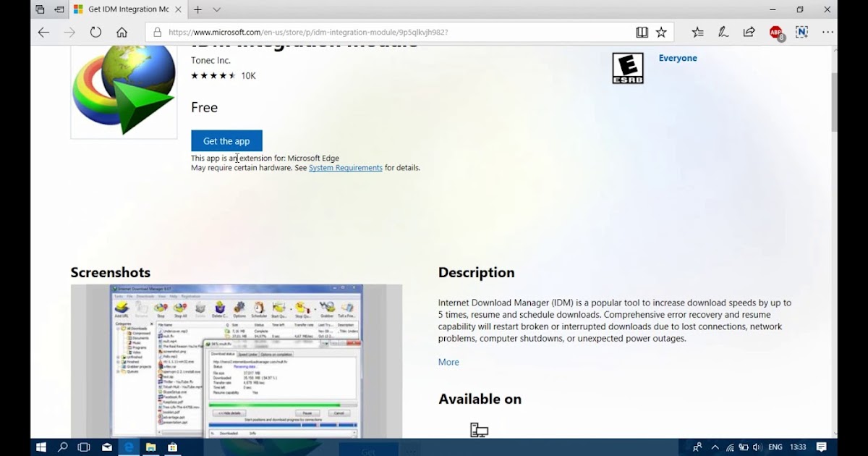Open the Favorites hub icon

click(697, 32)
